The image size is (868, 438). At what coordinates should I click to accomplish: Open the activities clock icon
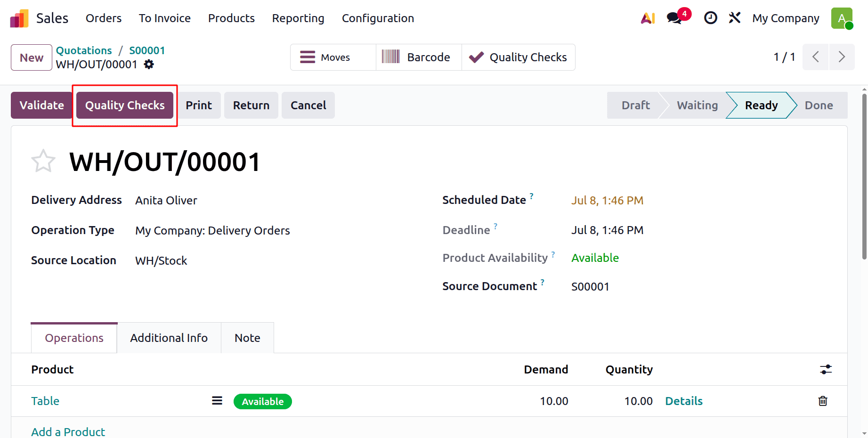coord(710,18)
